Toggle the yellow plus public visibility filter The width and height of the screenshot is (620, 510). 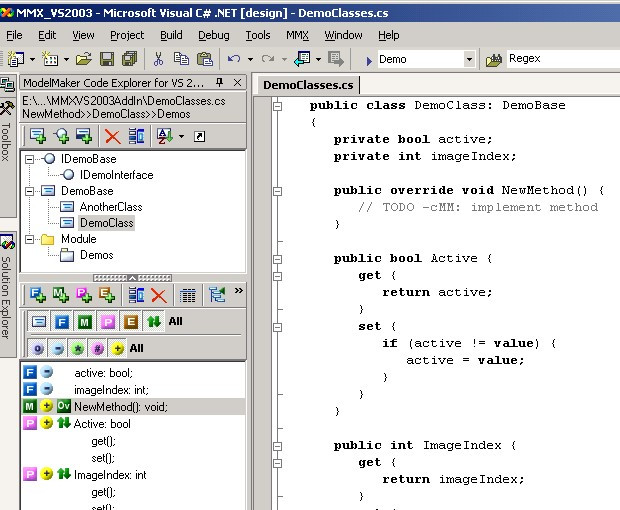[117, 349]
